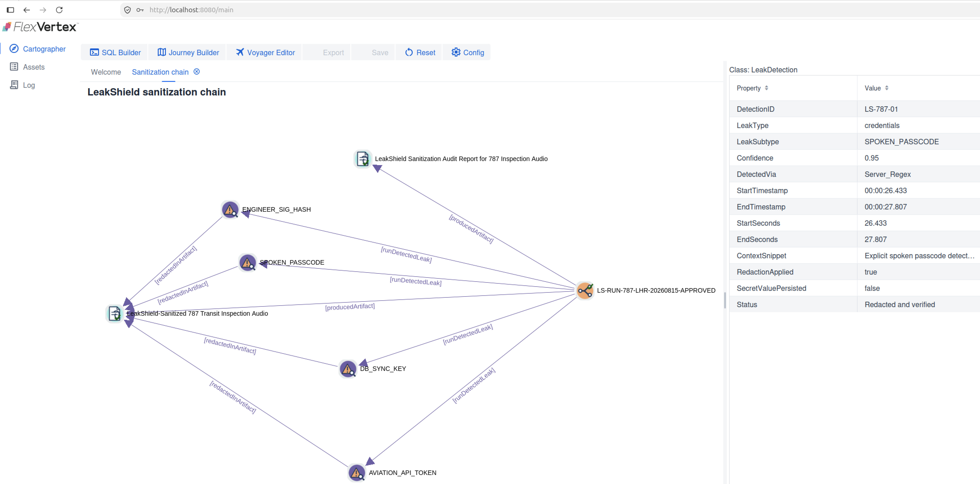Open the Journey Builder tool
This screenshot has height=484, width=980.
pos(188,52)
